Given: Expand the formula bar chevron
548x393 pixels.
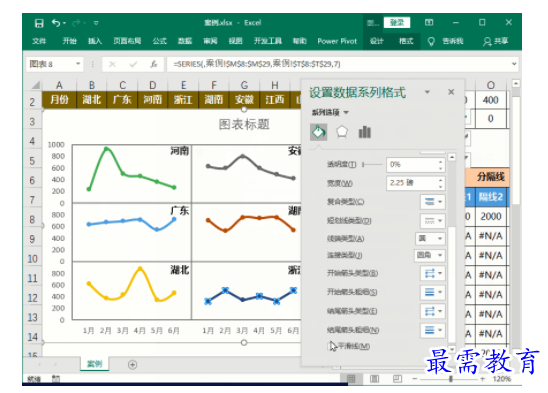Looking at the screenshot, I should pyautogui.click(x=514, y=64).
